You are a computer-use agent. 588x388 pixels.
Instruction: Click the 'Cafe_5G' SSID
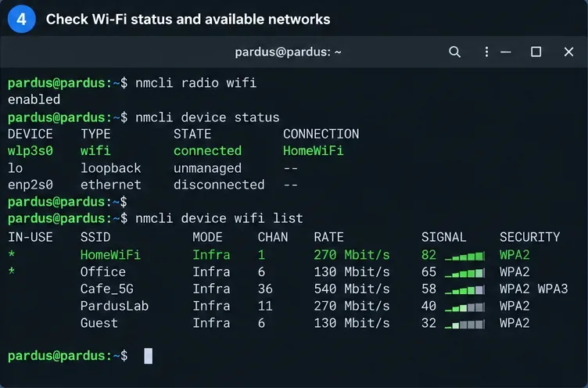pyautogui.click(x=107, y=289)
